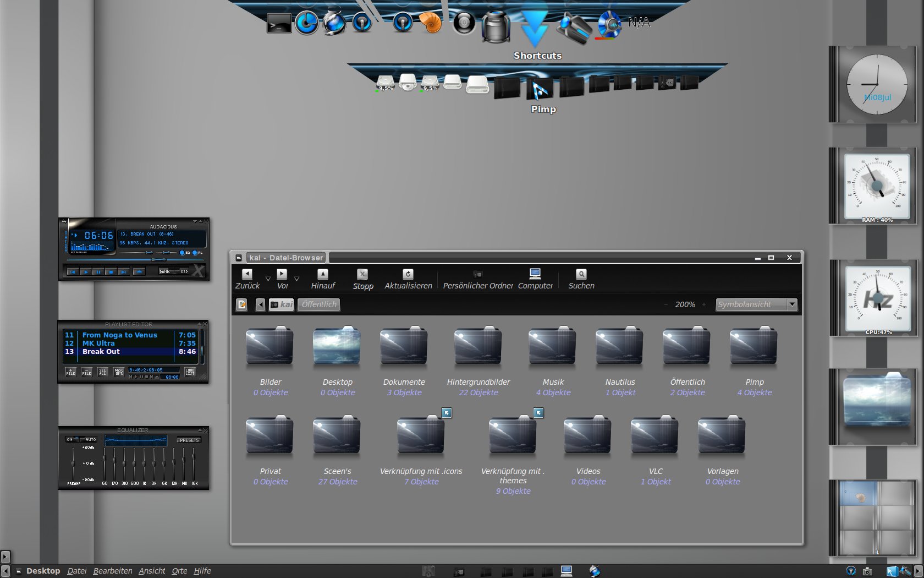Toggle the equalizer AUTO switch
Screen dimensions: 924x578
pyautogui.click(x=89, y=439)
